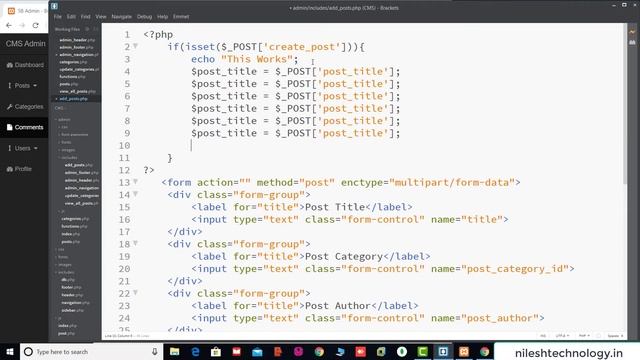
Task: Select view_all_posts.php in Working Files
Action: point(78,91)
